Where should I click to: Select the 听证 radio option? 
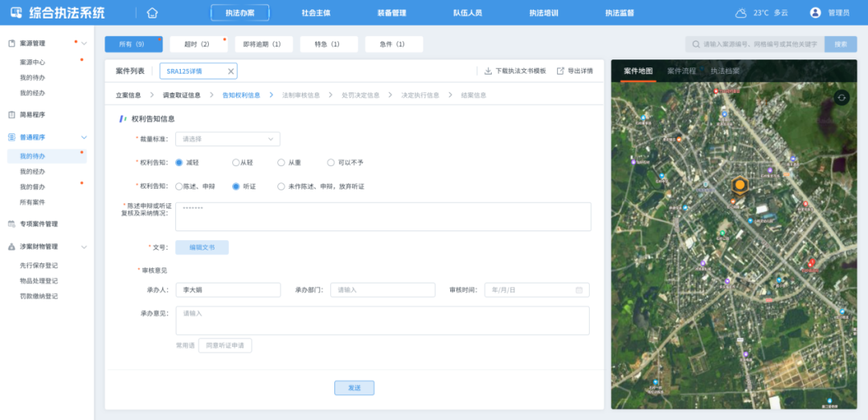235,186
